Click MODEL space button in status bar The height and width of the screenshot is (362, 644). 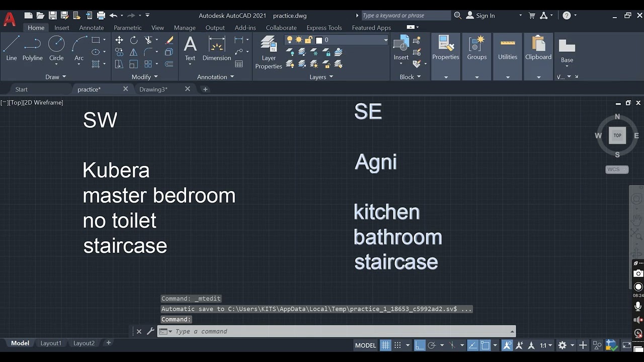click(366, 345)
